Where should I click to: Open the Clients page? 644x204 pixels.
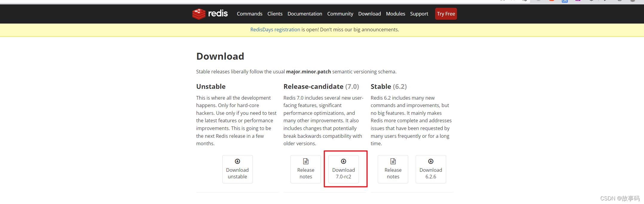275,14
